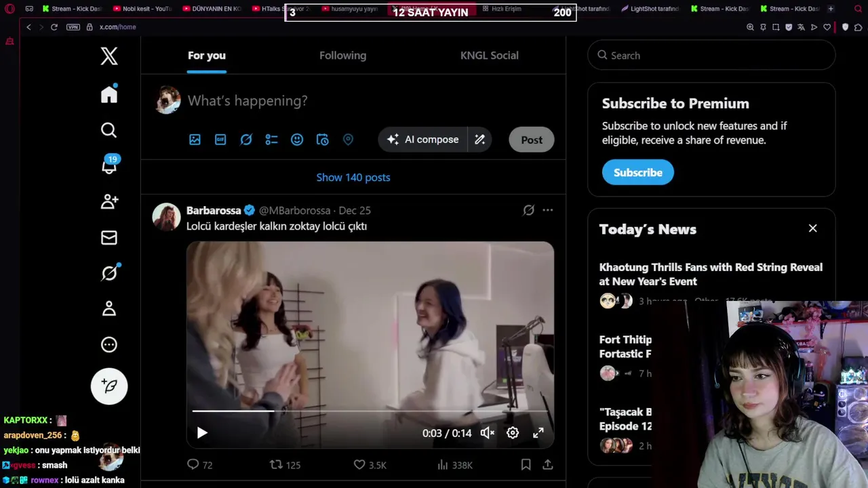Viewport: 868px width, 488px height.
Task: Click the X Search field
Action: coord(711,56)
